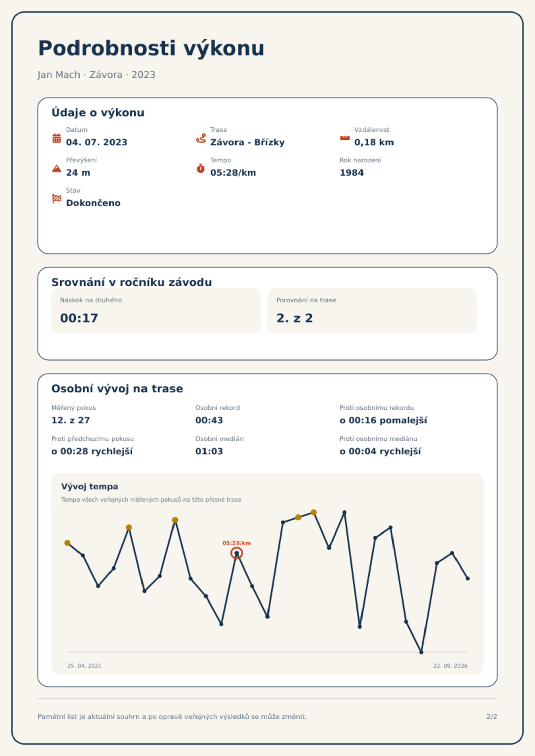Click the checkered flag icon by Stav
The width and height of the screenshot is (535, 756).
[x=57, y=199]
